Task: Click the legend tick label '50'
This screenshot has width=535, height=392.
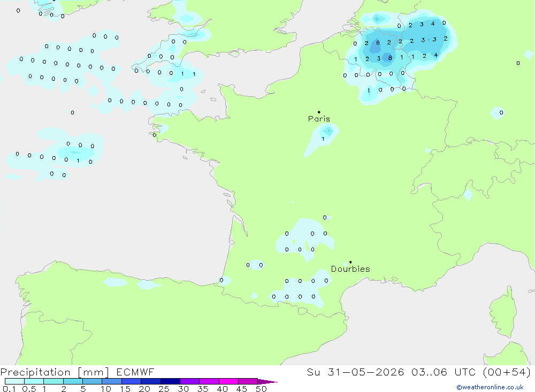Action: click(x=261, y=389)
